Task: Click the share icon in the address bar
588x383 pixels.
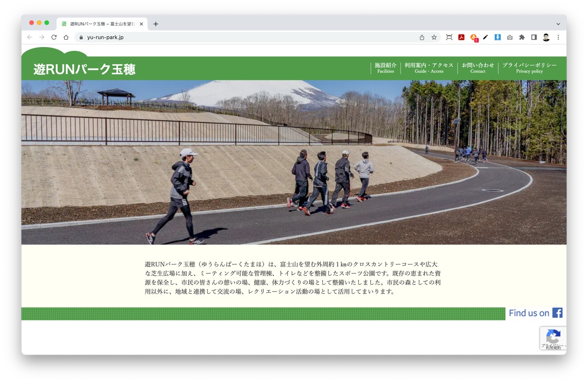Action: 421,37
